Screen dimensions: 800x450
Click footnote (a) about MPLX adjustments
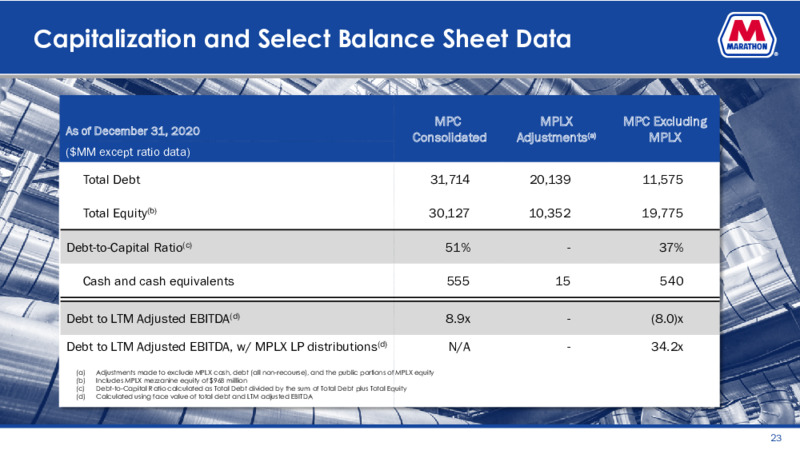click(255, 372)
